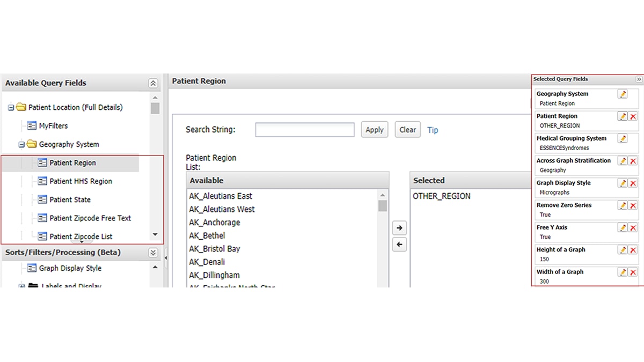
Task: Remove the Height of a Graph field
Action: pos(633,250)
